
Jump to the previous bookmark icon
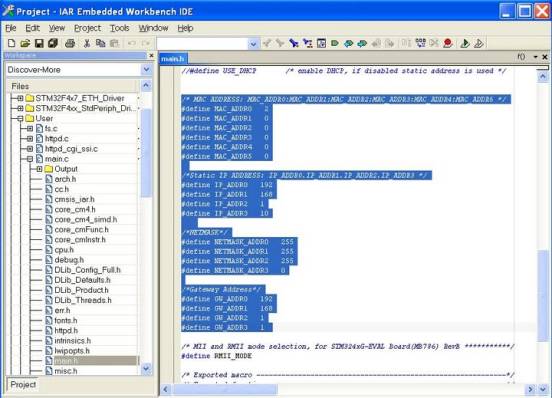coord(349,43)
